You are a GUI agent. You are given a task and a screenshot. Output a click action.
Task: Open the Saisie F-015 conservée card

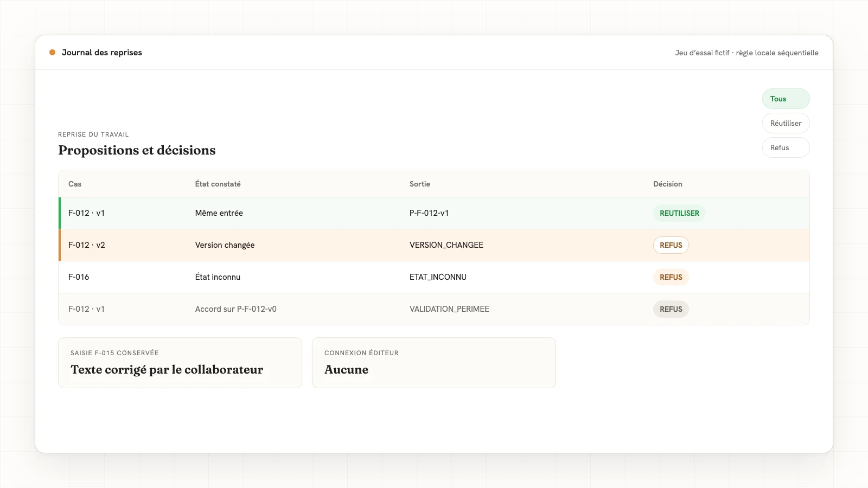click(180, 363)
